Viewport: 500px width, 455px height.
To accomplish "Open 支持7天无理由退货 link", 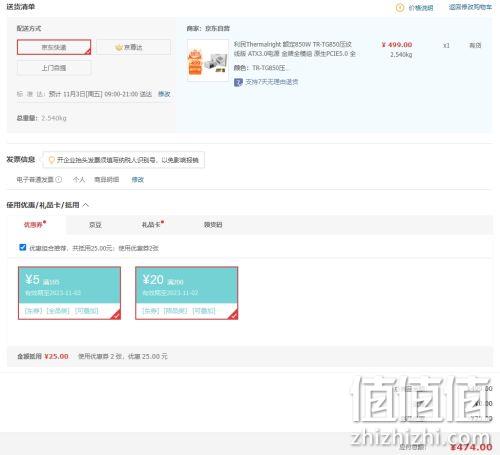I will [271, 82].
